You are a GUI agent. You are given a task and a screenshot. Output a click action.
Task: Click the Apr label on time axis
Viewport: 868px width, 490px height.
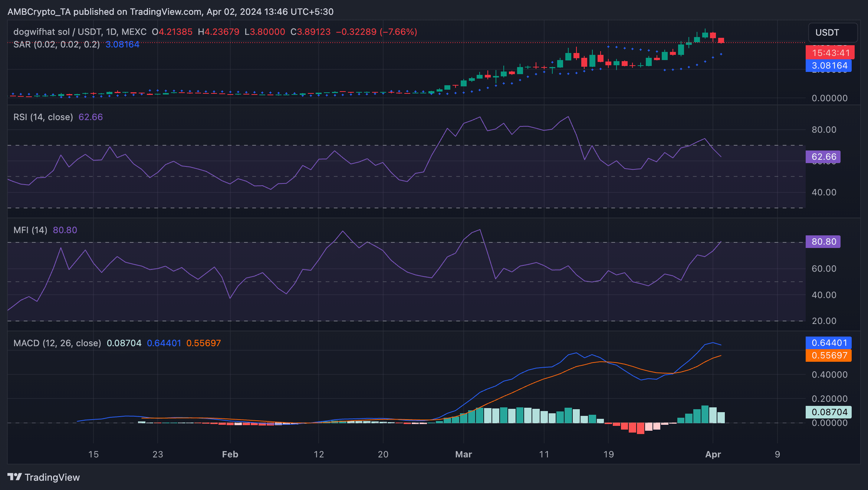pos(713,454)
